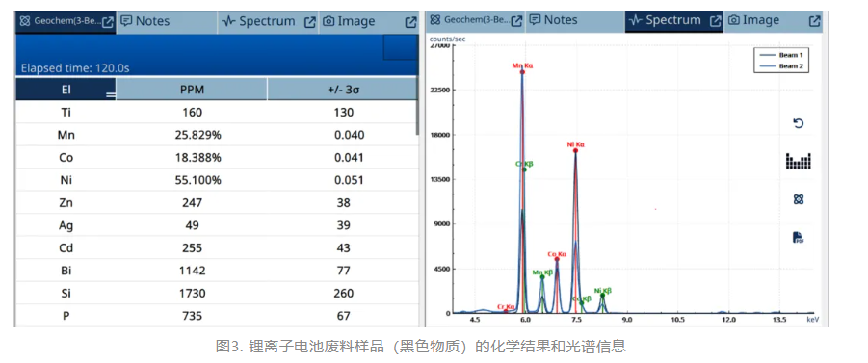The image size is (868, 363).
Task: Open the histogram bars icon in spectrum panel
Action: (799, 161)
